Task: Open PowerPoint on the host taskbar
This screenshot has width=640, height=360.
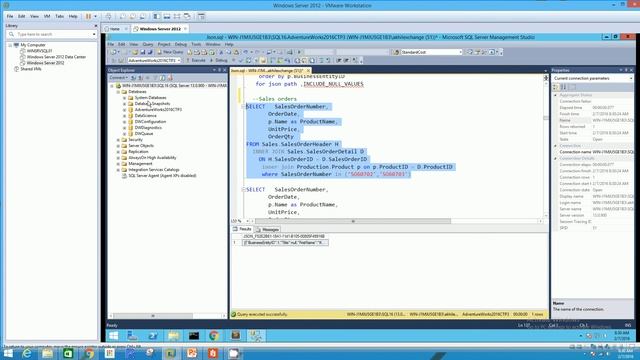Action: [192, 353]
